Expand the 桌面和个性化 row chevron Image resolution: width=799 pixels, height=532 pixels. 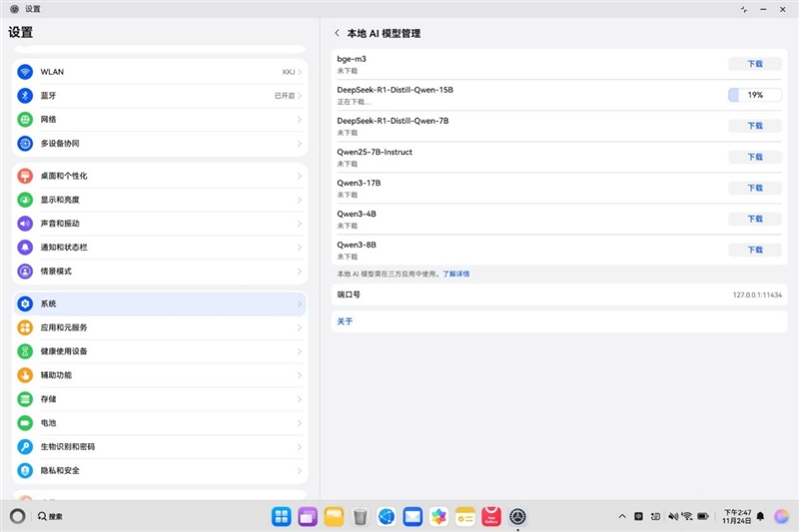(300, 176)
